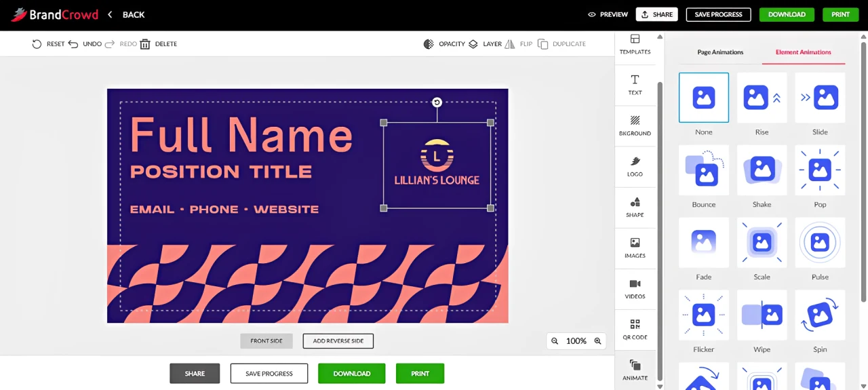Open the LOGO sidebar panel
Screen dimensions: 868x390
tap(635, 167)
